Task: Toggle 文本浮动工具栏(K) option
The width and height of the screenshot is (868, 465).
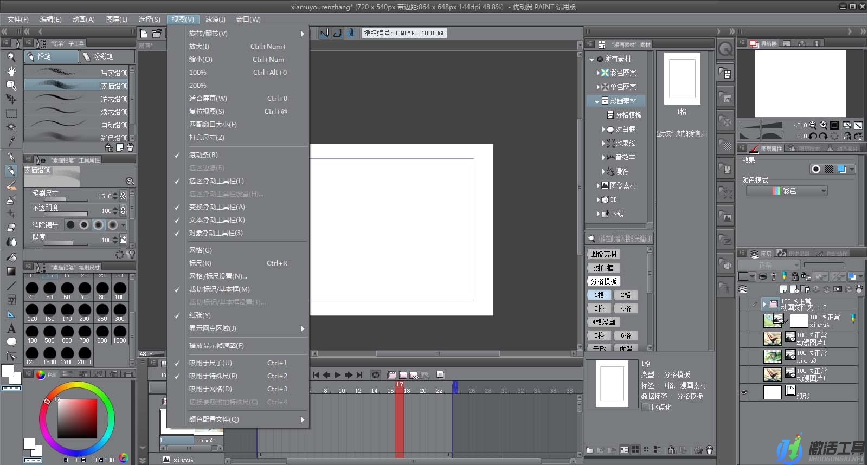Action: [x=239, y=220]
